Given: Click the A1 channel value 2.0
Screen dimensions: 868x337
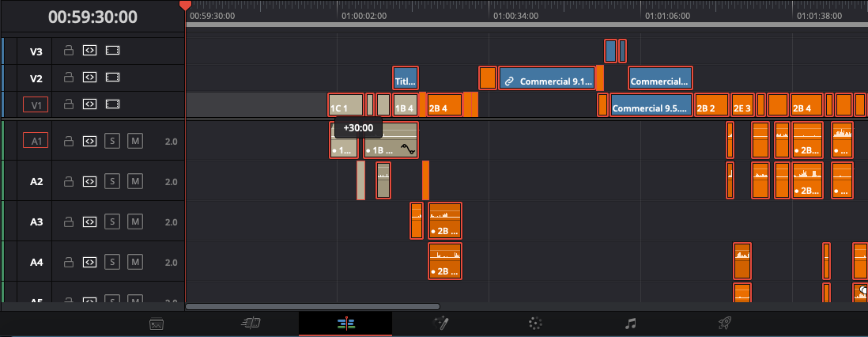Looking at the screenshot, I should pos(171,142).
